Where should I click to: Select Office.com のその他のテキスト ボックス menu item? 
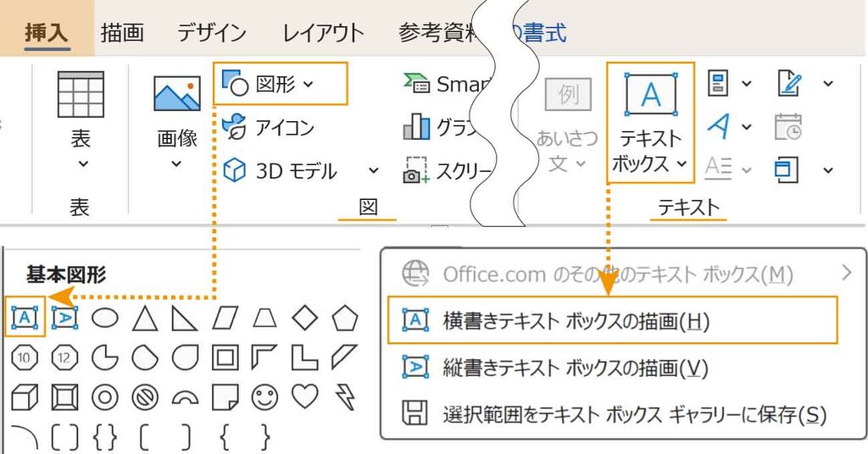pos(626,274)
